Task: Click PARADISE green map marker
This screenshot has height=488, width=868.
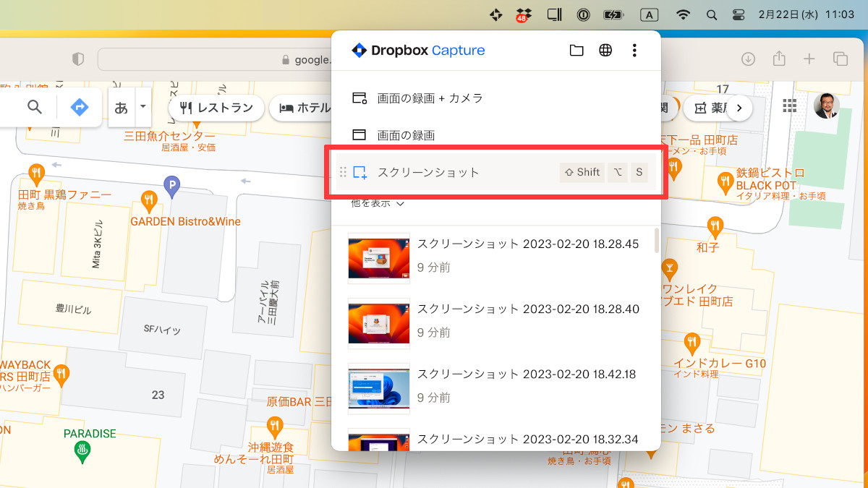Action: (82, 452)
